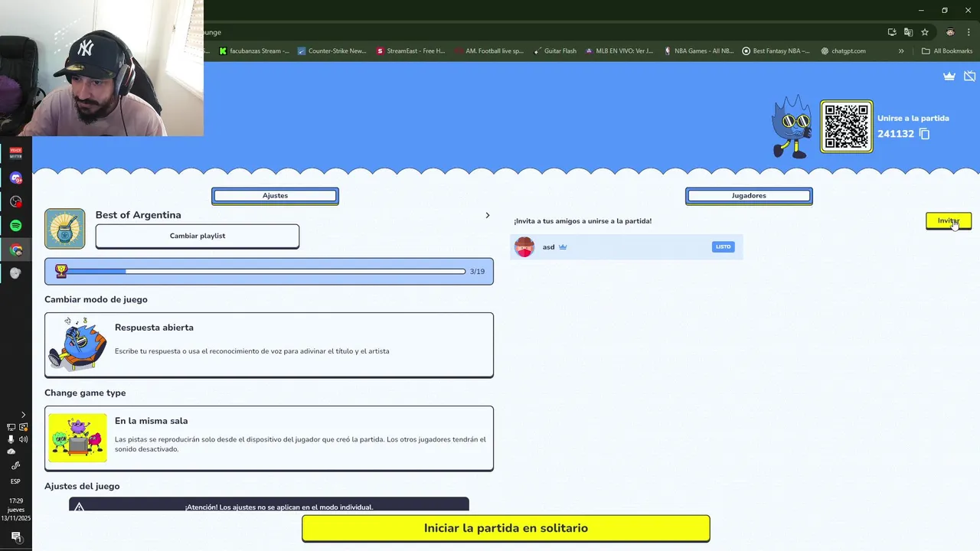Open the Guitar Flash bookmark
Screen dimensions: 980x551
554,51
